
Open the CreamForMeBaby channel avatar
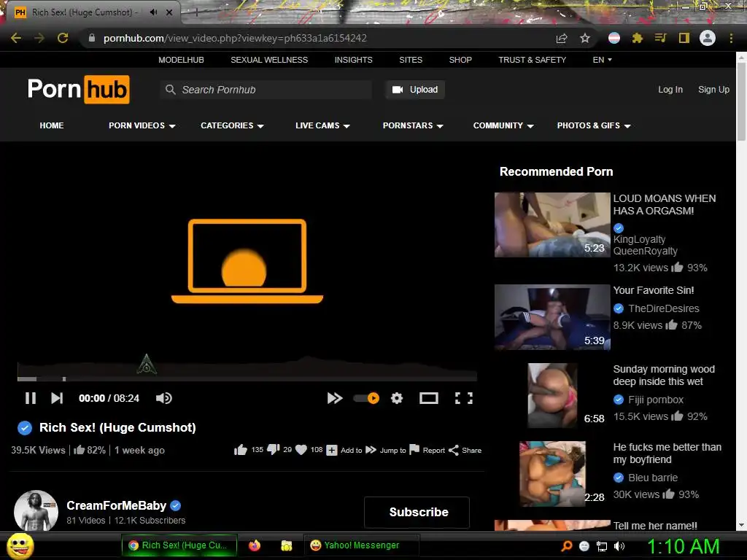(x=36, y=511)
